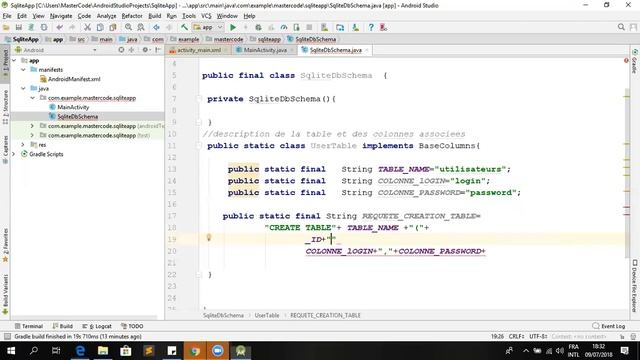Image resolution: width=640 pixels, height=360 pixels.
Task: Click the Replace icon in toolbar
Action: point(141,27)
